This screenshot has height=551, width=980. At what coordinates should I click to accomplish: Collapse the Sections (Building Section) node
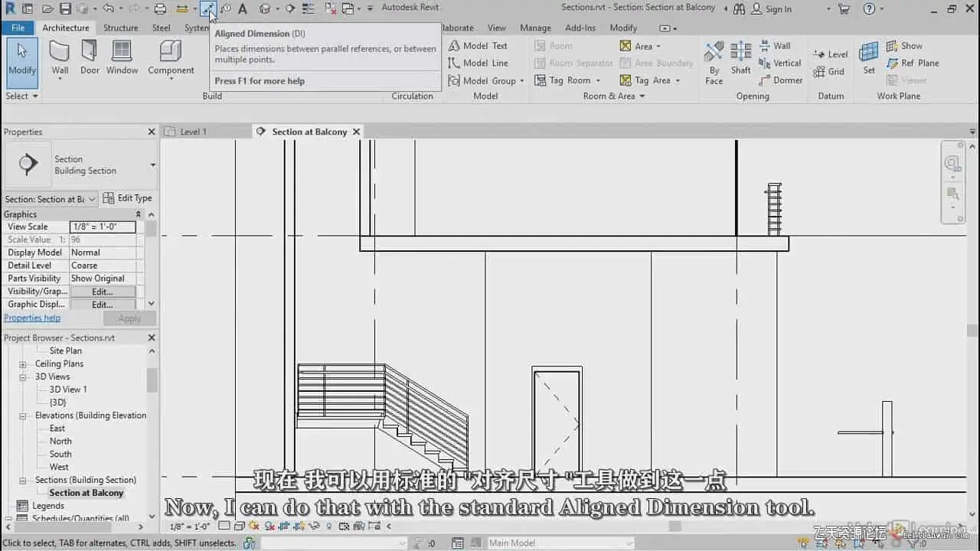pos(23,481)
